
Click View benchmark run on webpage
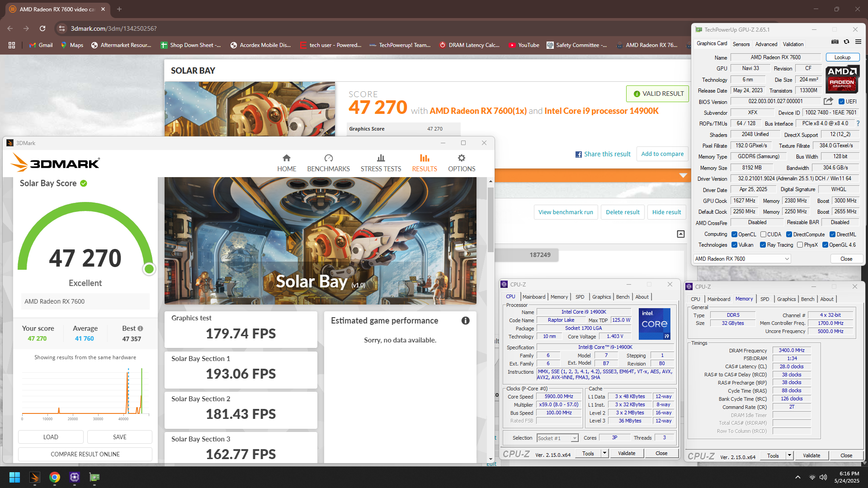pyautogui.click(x=566, y=212)
